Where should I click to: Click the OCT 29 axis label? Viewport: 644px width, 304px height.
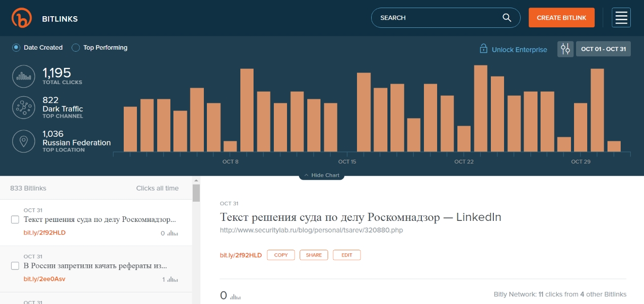point(581,162)
